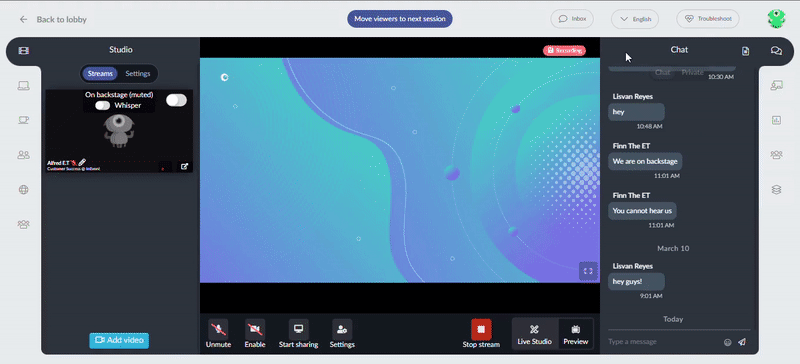800x364 pixels.
Task: Toggle the Whisper switch
Action: (103, 105)
